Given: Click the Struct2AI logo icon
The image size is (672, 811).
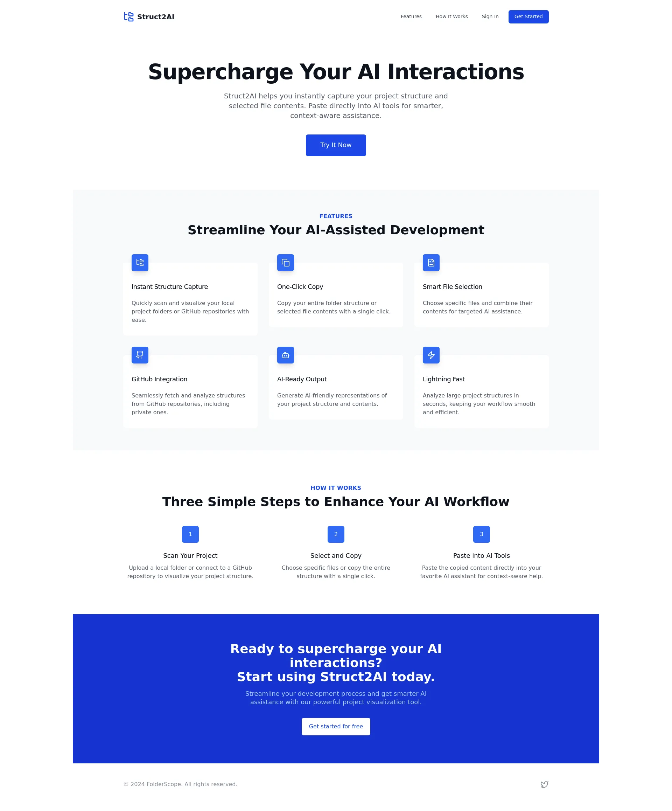Looking at the screenshot, I should (128, 16).
